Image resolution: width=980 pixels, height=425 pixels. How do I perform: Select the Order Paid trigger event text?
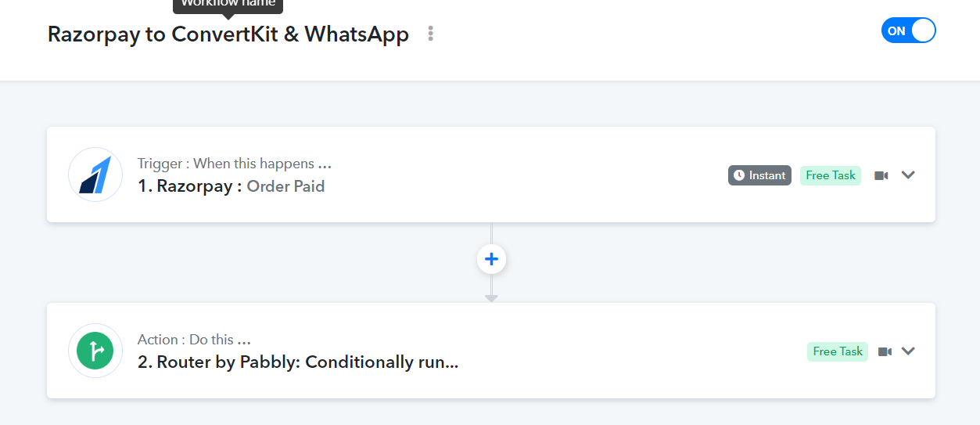[x=285, y=186]
